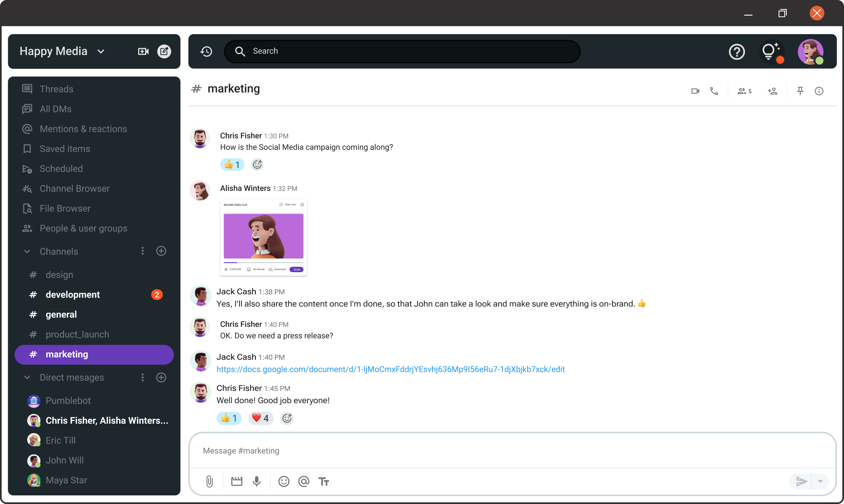
Task: Open the Happy Media workspace menu
Action: point(62,51)
